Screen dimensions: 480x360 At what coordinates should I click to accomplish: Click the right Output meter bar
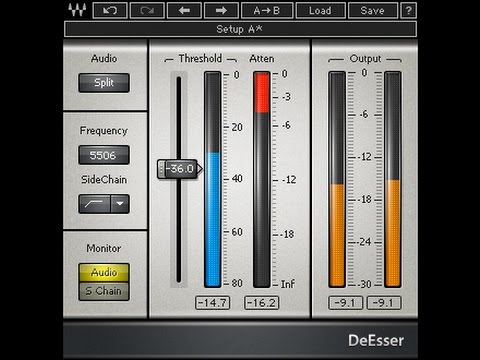[x=393, y=179]
